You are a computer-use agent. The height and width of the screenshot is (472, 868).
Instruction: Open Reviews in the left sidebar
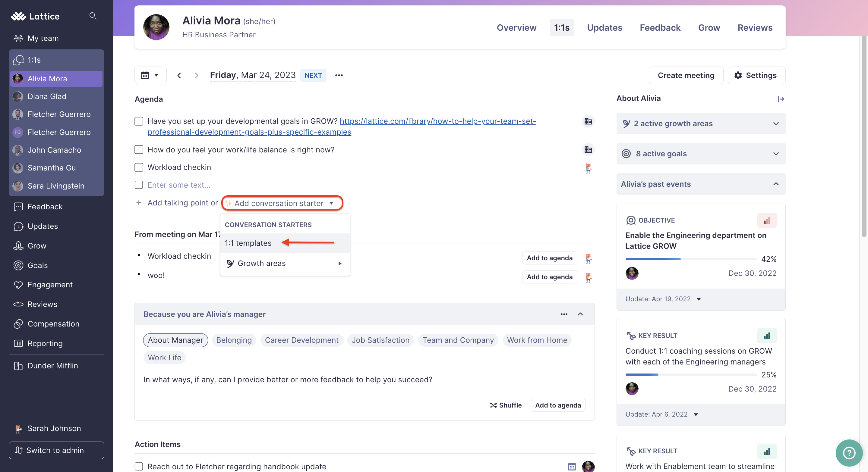42,304
